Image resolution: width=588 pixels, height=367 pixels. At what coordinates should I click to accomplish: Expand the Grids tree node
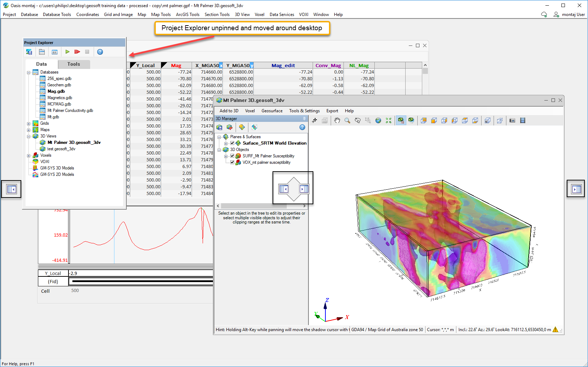click(x=29, y=124)
